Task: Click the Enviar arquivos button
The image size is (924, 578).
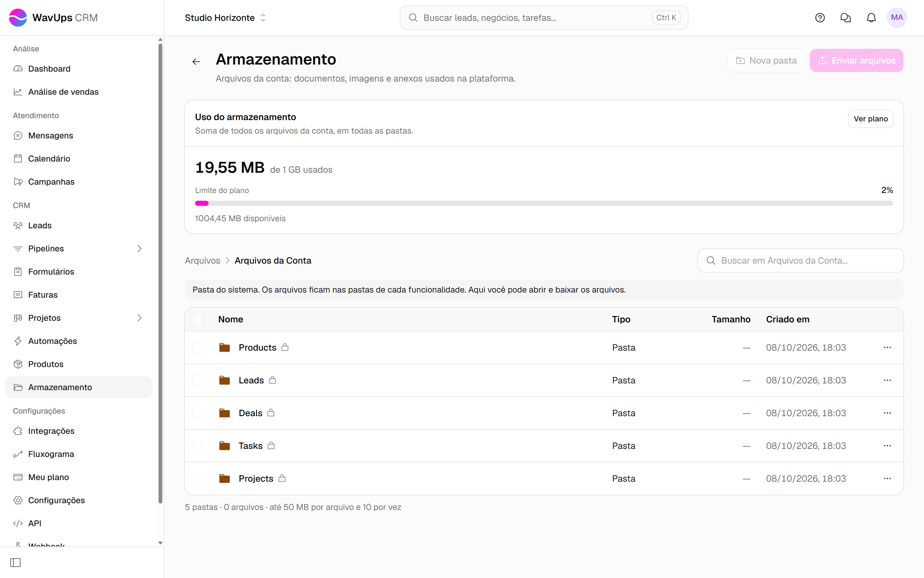Action: click(x=856, y=60)
